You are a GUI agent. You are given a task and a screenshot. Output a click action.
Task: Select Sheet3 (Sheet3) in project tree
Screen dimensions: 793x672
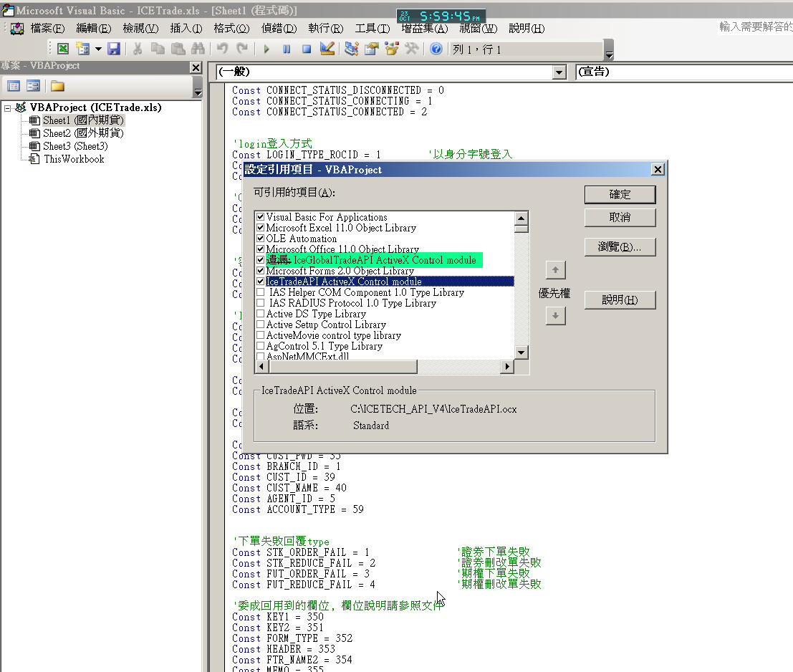(75, 146)
